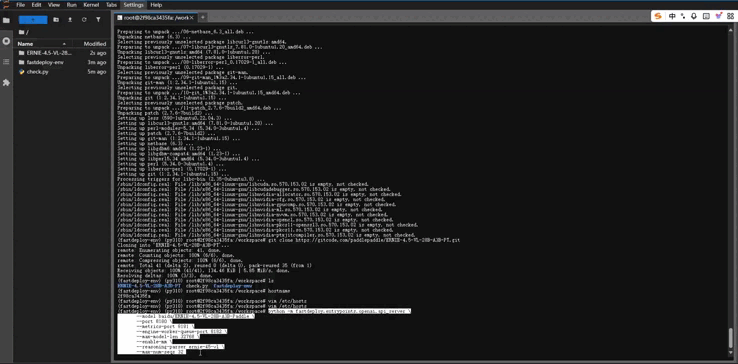Toggle Chinese input mode '中'

click(x=672, y=16)
